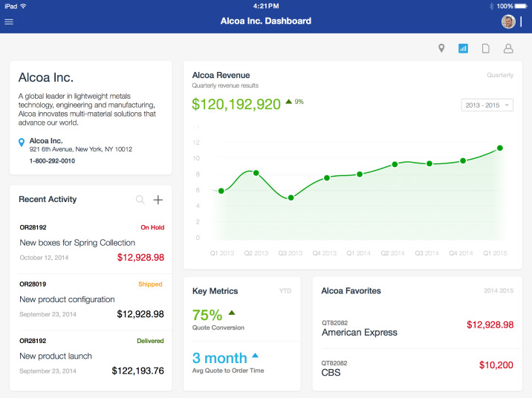Click the blue location pin by address
The width and height of the screenshot is (532, 398).
pyautogui.click(x=22, y=143)
